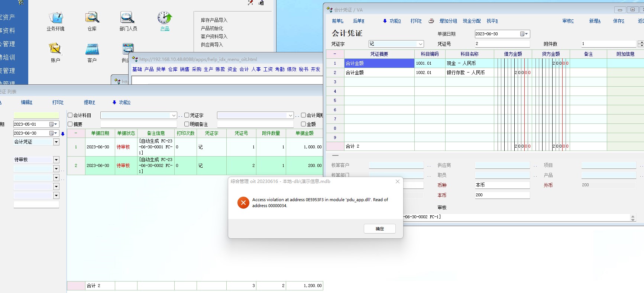644x293 pixels.
Task: Check the 明细备注 checkbox
Action: coord(187,124)
